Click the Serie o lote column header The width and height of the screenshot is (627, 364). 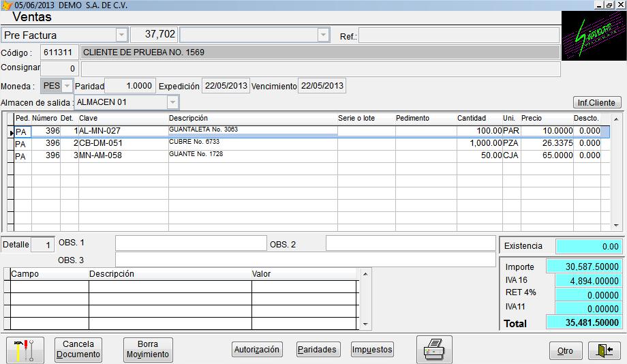pos(366,119)
